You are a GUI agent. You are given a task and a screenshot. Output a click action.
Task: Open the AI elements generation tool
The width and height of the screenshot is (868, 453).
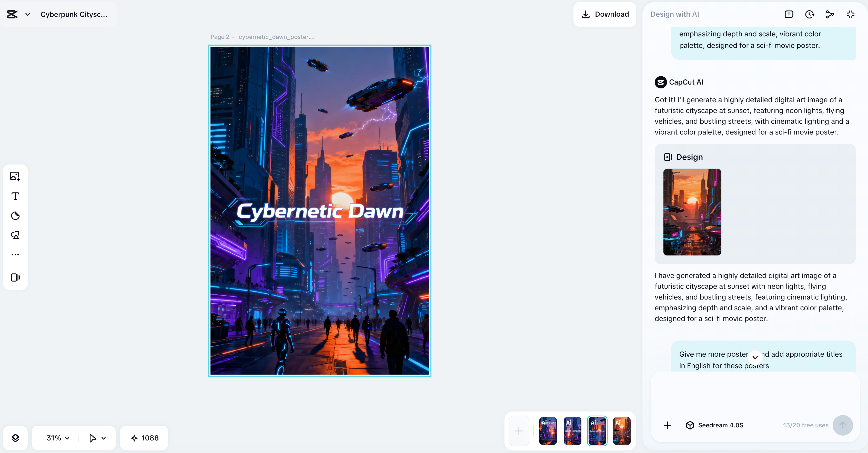click(15, 235)
